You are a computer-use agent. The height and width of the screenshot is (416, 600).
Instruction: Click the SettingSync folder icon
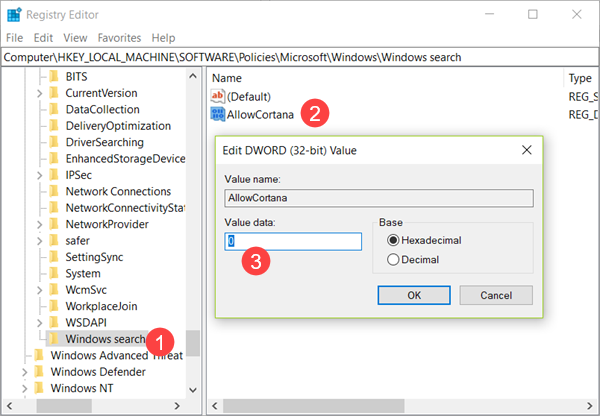(54, 257)
